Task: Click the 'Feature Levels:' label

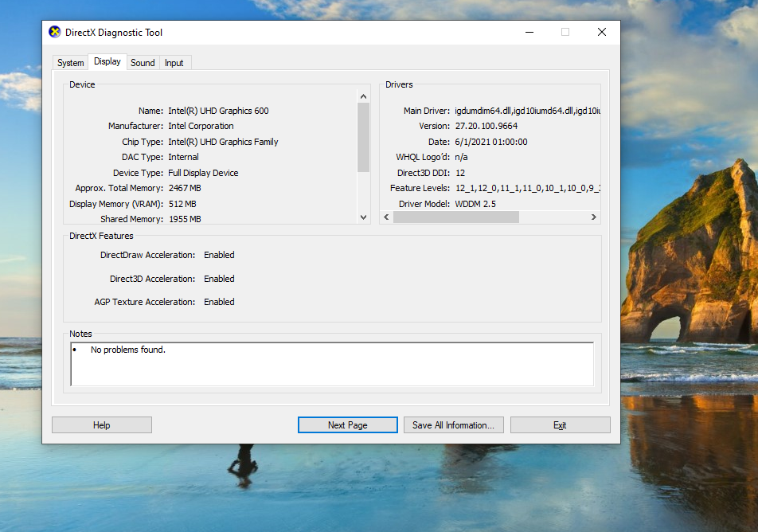Action: pyautogui.click(x=420, y=188)
